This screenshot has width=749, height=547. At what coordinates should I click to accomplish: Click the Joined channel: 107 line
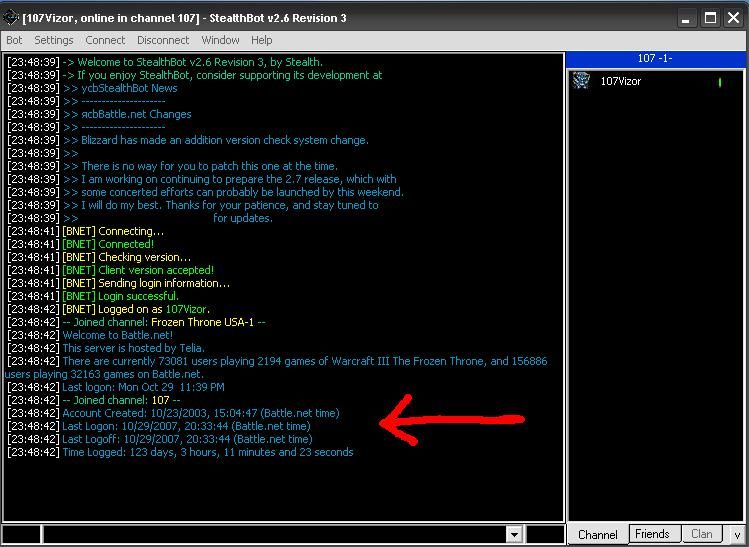pyautogui.click(x=94, y=400)
